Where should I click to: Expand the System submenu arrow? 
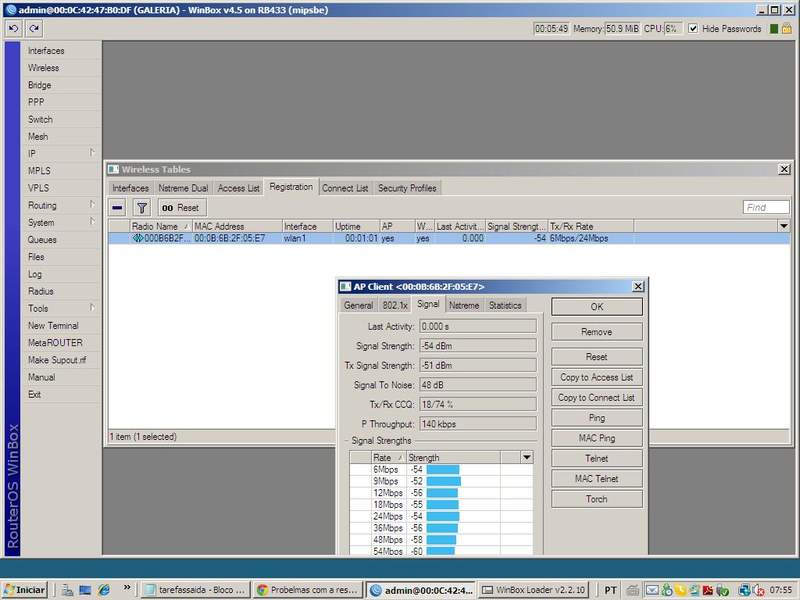[92, 221]
